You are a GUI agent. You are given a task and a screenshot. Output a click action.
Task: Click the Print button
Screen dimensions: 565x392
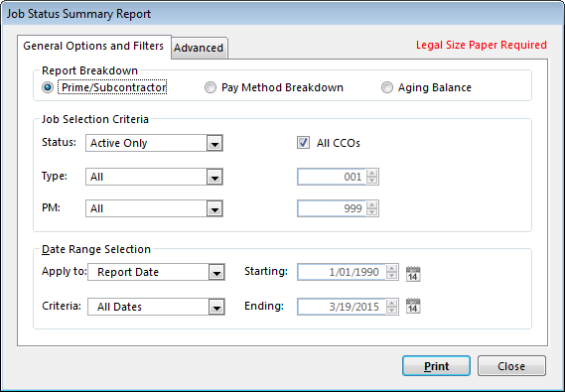pyautogui.click(x=436, y=366)
